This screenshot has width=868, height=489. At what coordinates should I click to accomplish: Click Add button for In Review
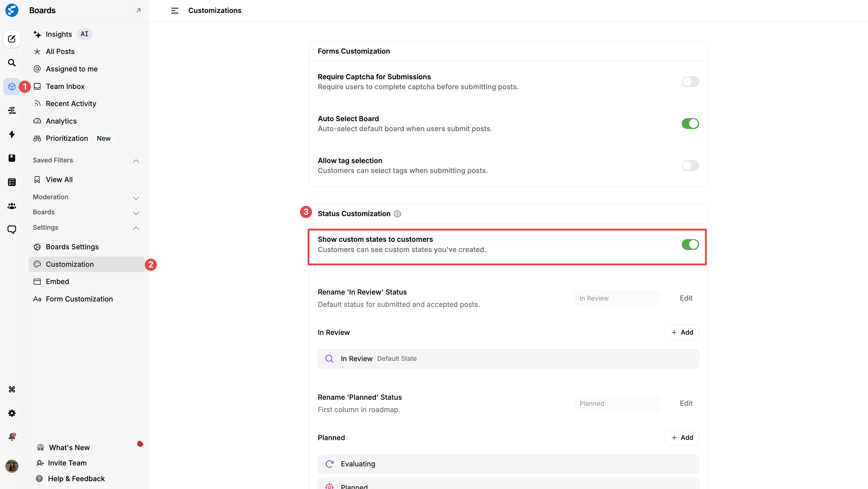(682, 332)
